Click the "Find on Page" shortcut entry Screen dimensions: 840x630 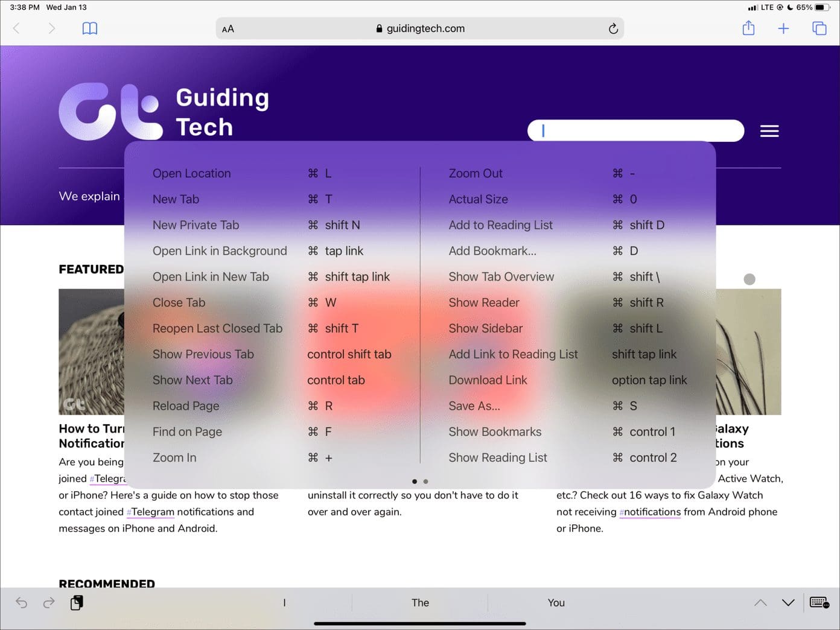click(x=188, y=432)
